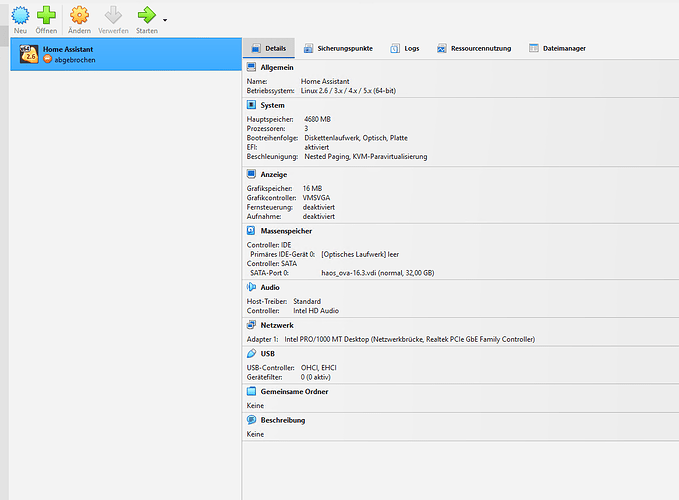Click the Home Assistant VM OS icon
Screen dimensions: 679x500
click(29, 55)
